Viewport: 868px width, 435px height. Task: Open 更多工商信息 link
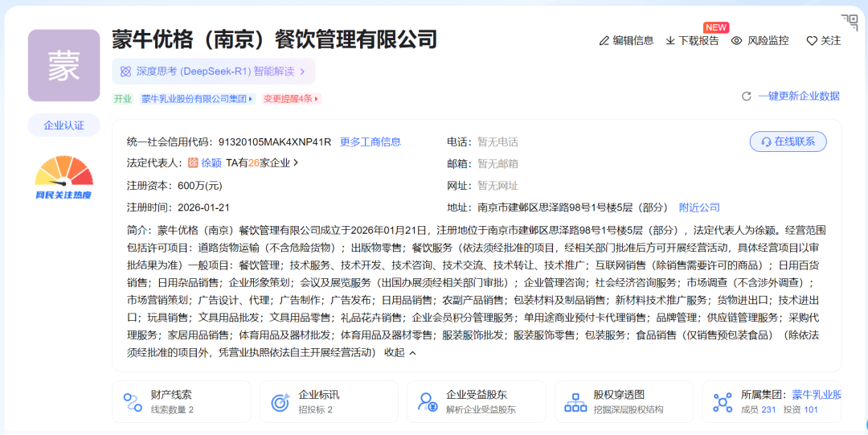[371, 142]
